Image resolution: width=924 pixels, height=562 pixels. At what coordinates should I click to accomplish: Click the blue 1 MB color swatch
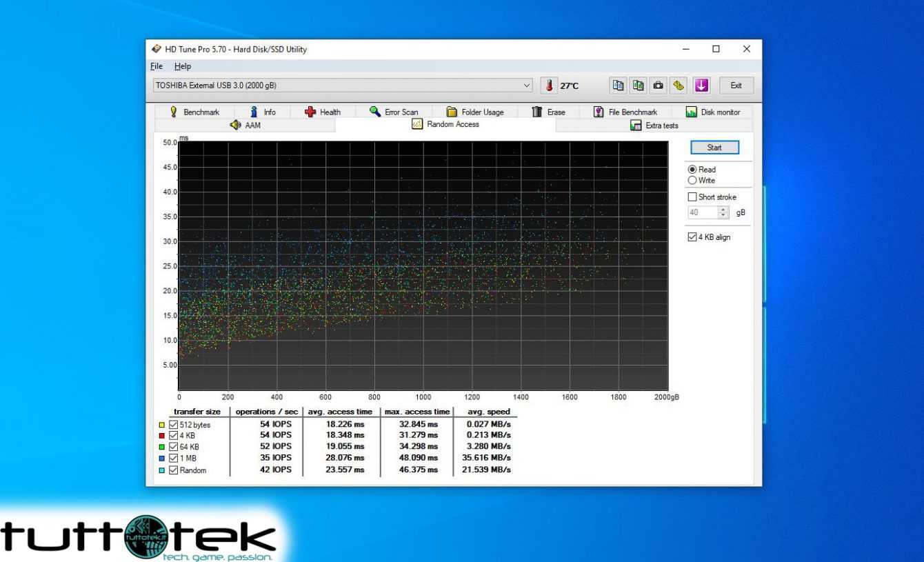coord(162,458)
